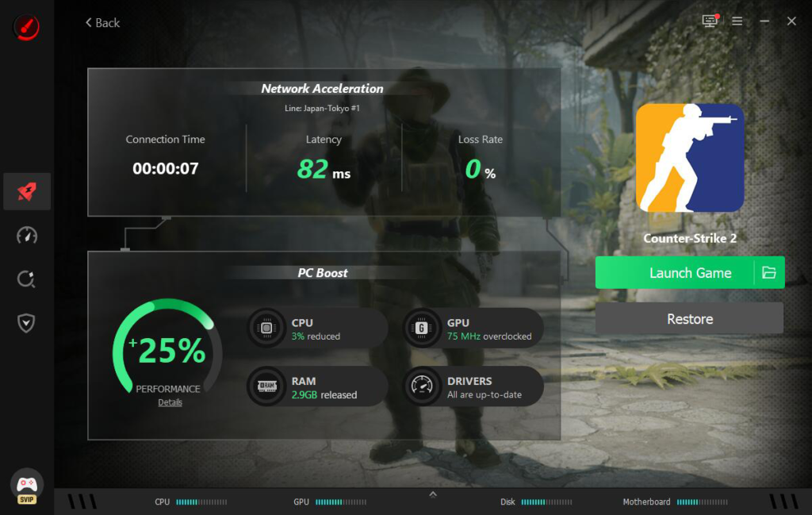The image size is (812, 515).
Task: Click the Drivers gauge icon
Action: [422, 386]
